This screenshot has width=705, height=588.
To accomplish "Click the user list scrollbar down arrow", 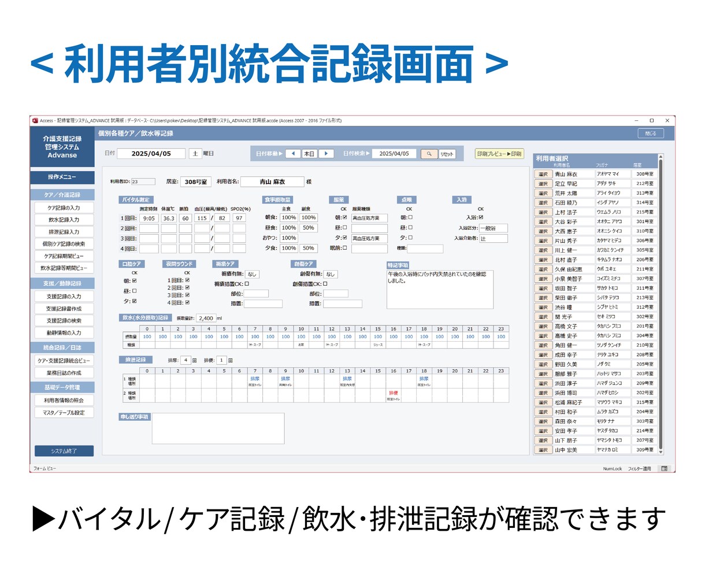I will point(661,452).
